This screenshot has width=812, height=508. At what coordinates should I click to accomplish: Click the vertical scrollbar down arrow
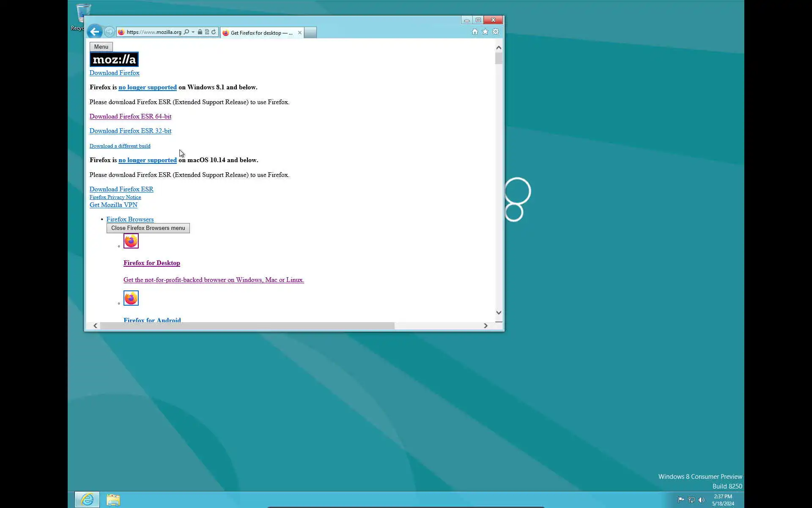[x=499, y=312]
